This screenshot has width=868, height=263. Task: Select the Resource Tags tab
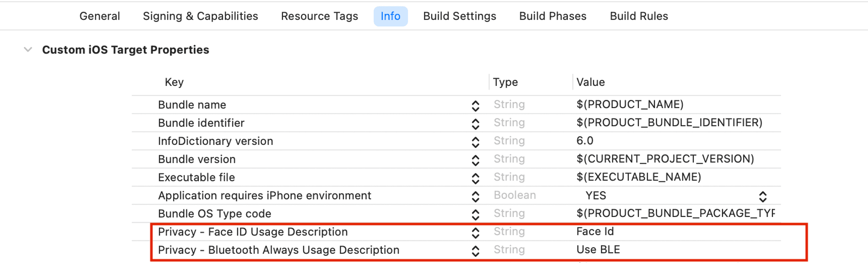(x=319, y=16)
